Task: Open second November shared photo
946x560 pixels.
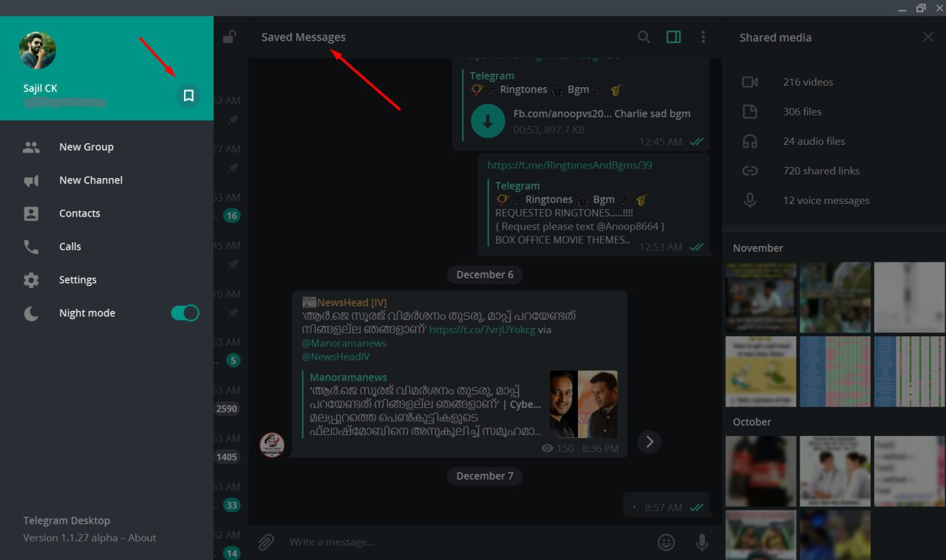Action: 835,298
